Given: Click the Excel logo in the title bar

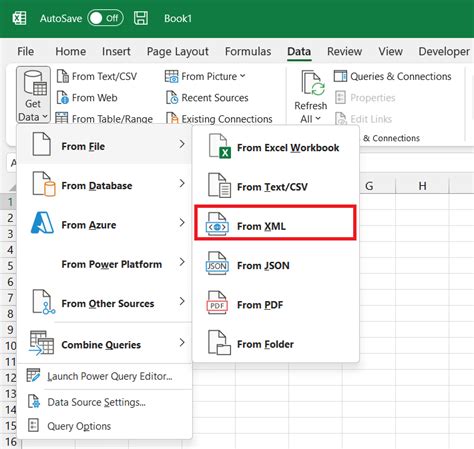Looking at the screenshot, I should (x=19, y=18).
